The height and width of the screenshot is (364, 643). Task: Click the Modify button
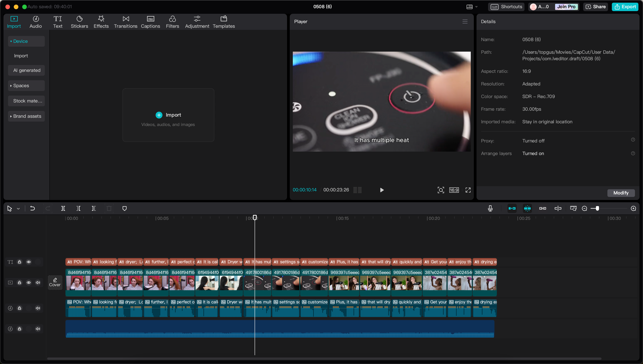pyautogui.click(x=621, y=193)
